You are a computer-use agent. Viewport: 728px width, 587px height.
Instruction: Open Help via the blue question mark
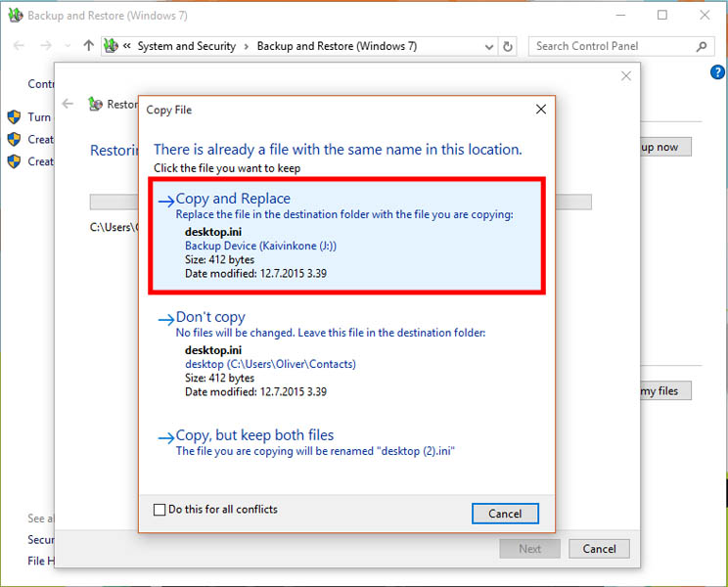point(717,73)
